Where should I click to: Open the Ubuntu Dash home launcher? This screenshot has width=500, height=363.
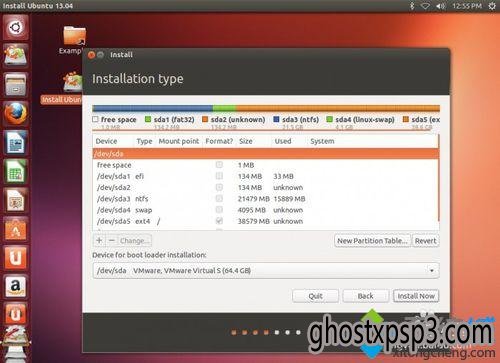16,27
